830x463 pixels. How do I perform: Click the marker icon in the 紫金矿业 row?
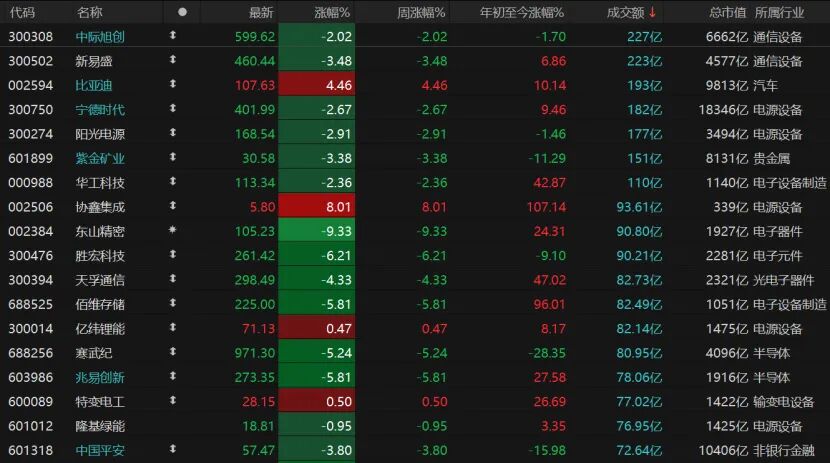click(x=173, y=157)
